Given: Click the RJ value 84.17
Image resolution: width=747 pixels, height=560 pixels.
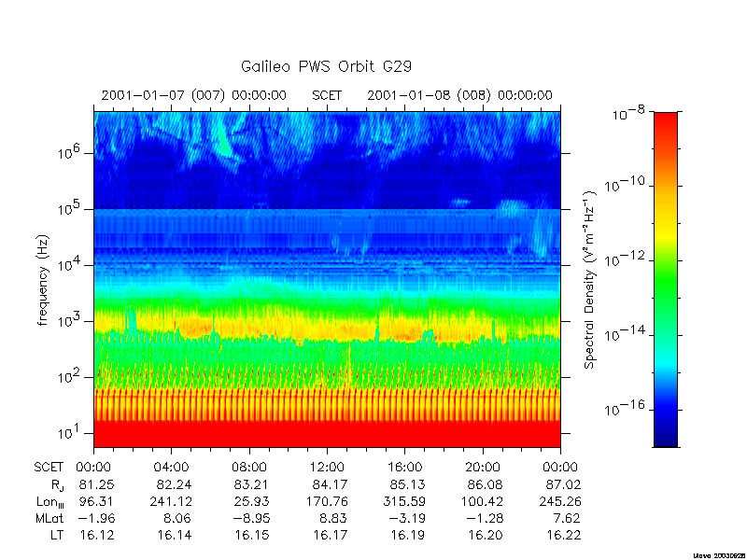Looking at the screenshot, I should (x=330, y=484).
